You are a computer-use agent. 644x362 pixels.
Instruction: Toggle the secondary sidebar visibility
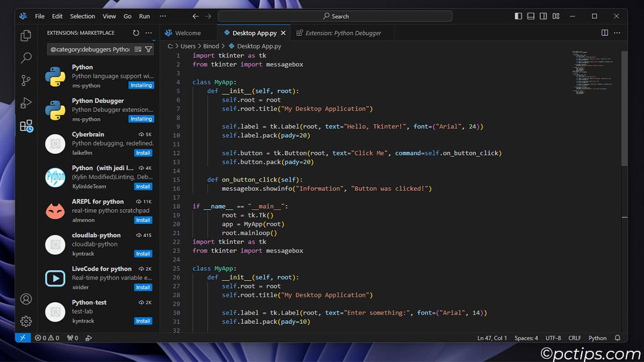tap(543, 16)
